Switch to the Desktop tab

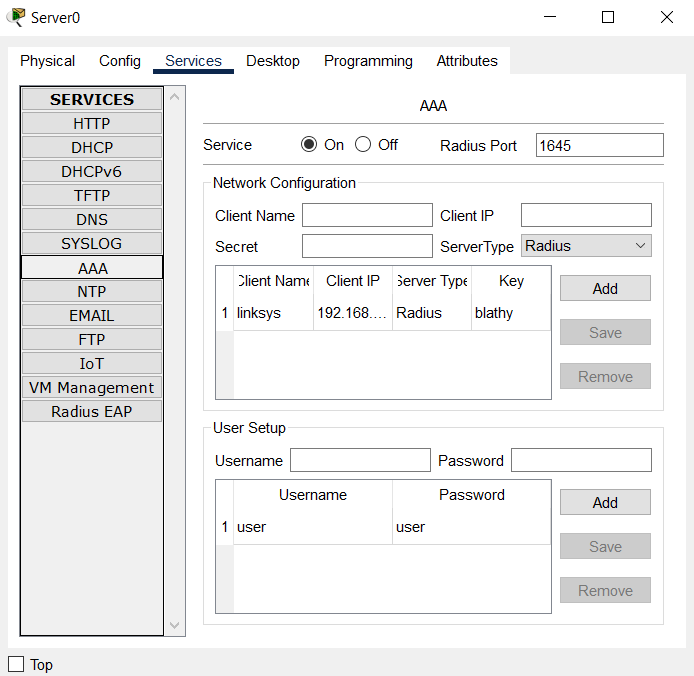(x=272, y=61)
